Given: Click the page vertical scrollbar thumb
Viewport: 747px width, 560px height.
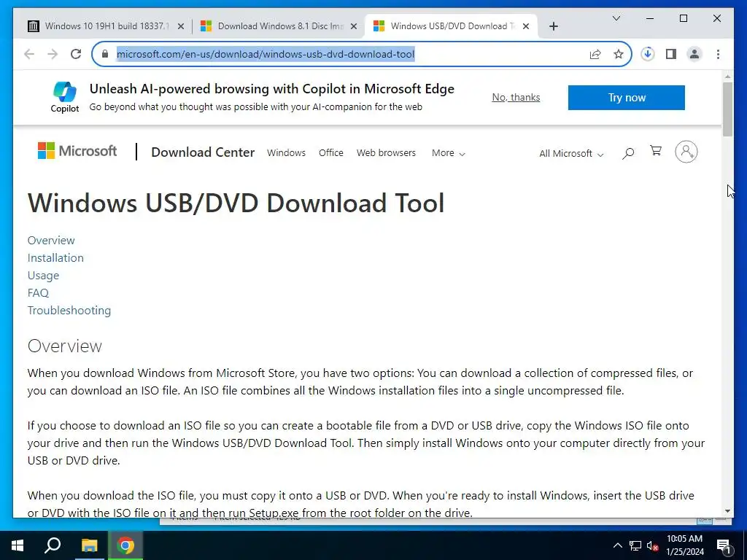Looking at the screenshot, I should pyautogui.click(x=727, y=109).
